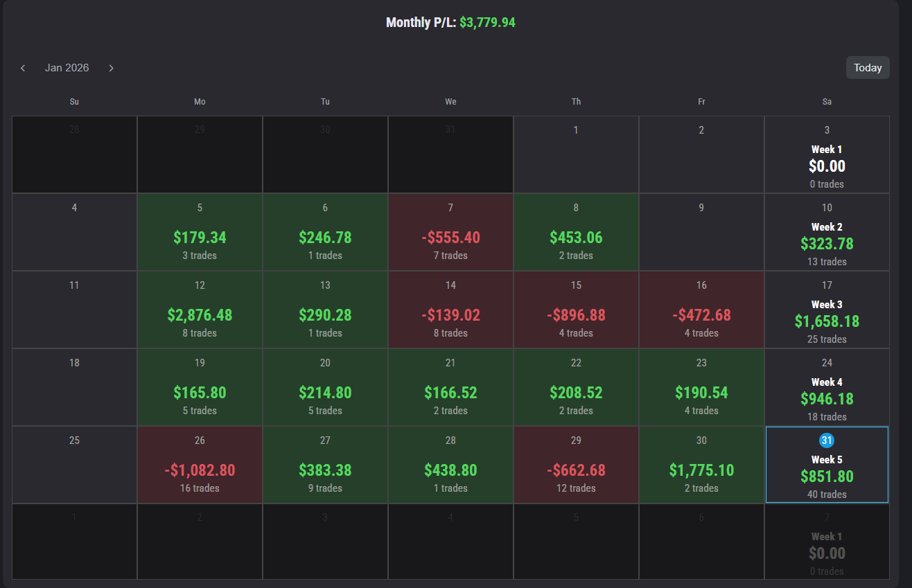The image size is (912, 588).
Task: Open the Week 2 summary of $323.78
Action: pos(827,243)
